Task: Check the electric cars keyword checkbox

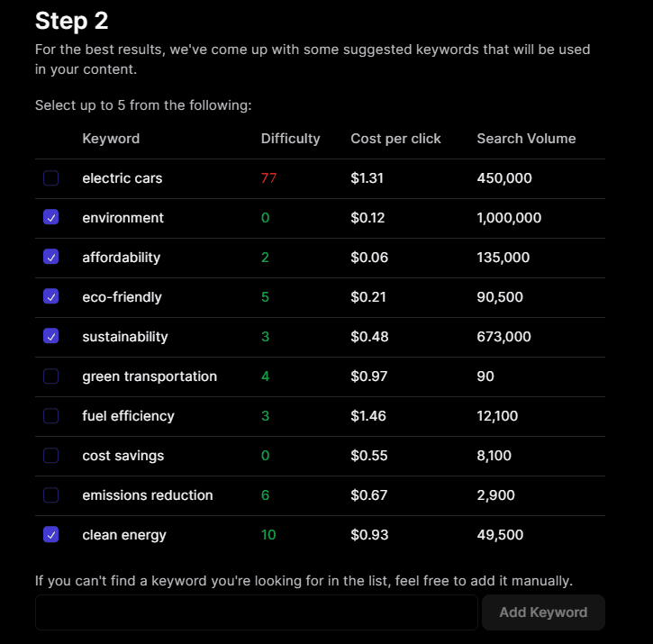Action: pos(51,178)
